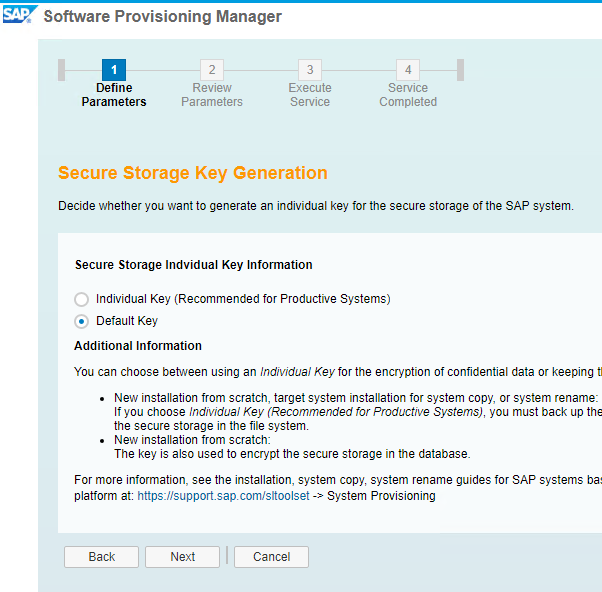
Task: Click the Secure Storage Indvidual Key Information label
Action: (x=194, y=265)
